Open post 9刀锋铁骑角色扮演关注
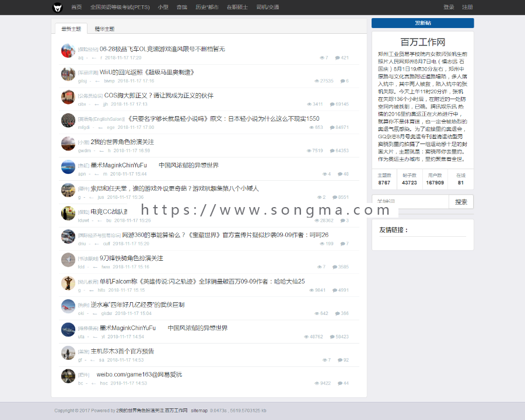Viewport: 525px width, 420px height. pyautogui.click(x=131, y=258)
